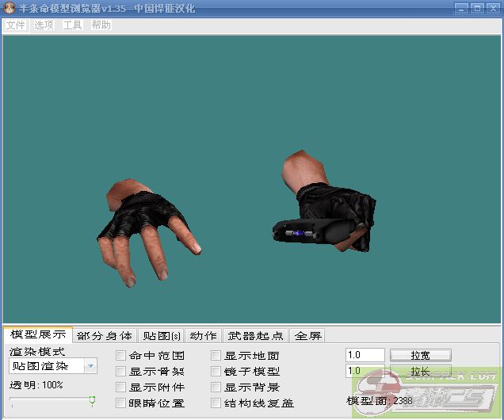Click the app icon in the title bar

(10, 9)
